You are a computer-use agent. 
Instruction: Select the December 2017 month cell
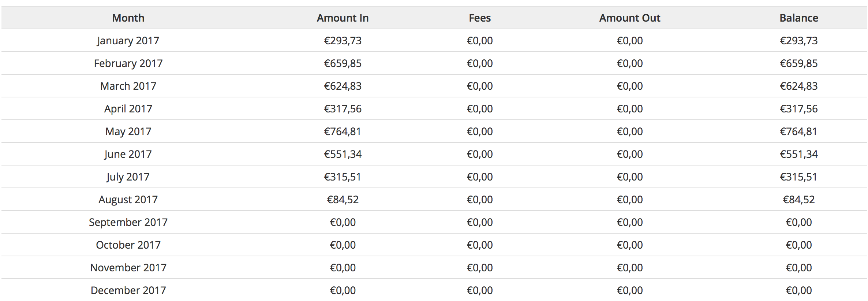tap(128, 290)
